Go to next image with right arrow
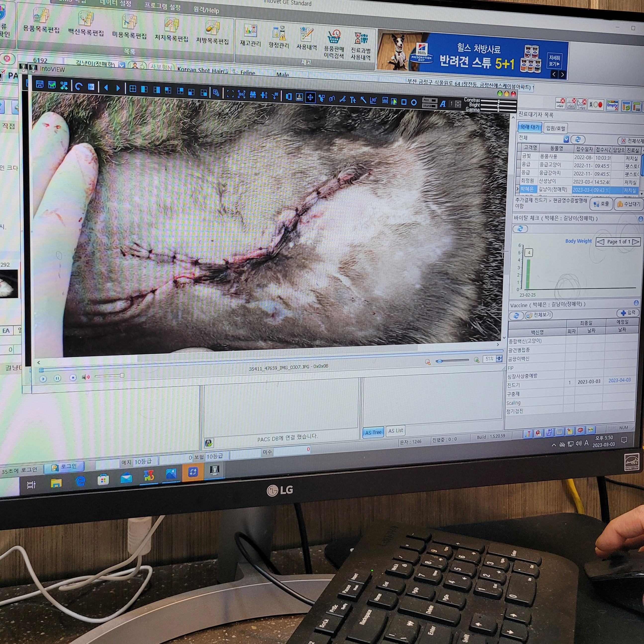The height and width of the screenshot is (644, 644). coord(118,88)
